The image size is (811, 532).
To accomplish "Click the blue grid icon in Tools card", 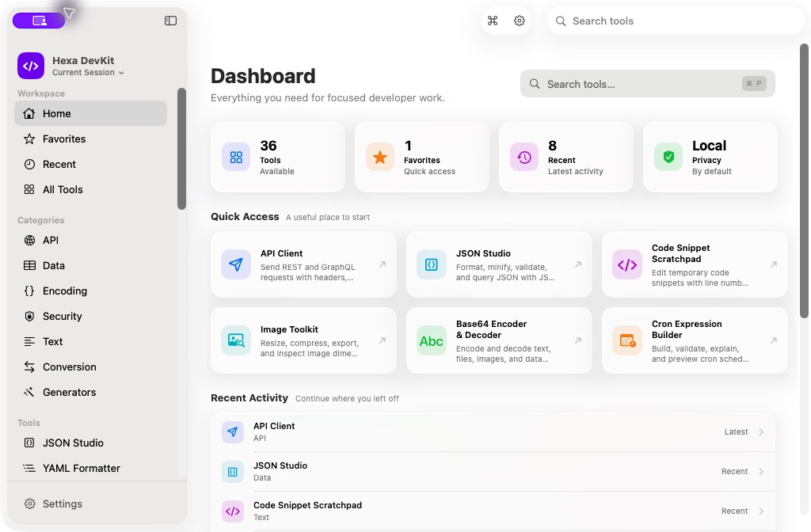I will pyautogui.click(x=236, y=157).
